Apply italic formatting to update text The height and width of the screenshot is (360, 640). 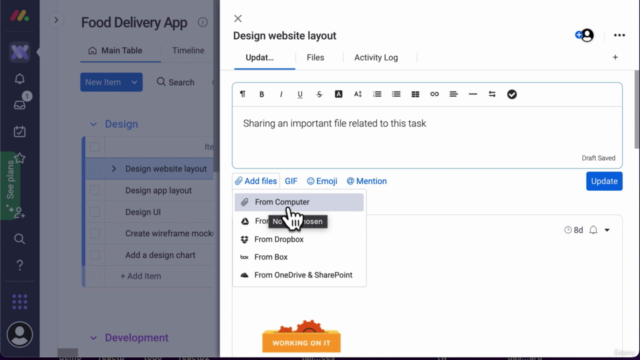click(x=281, y=94)
